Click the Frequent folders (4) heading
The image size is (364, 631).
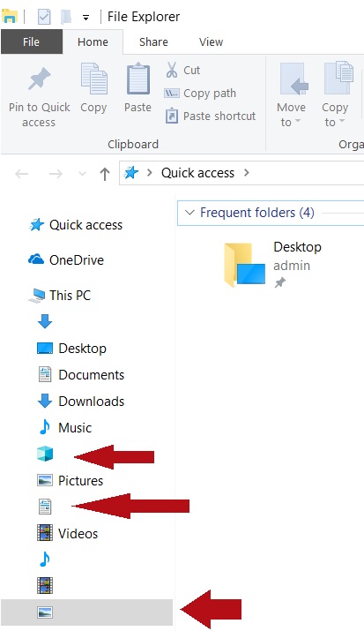coord(257,213)
